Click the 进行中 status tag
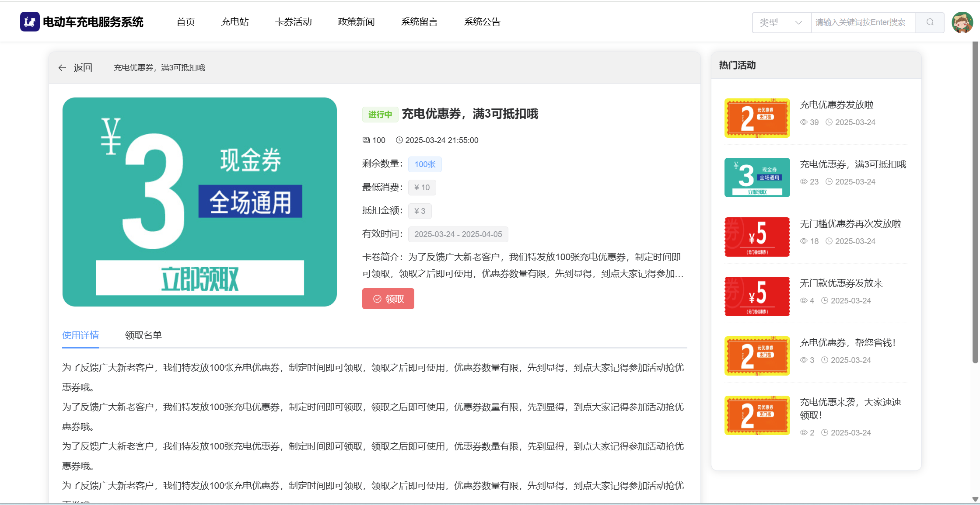The image size is (980, 505). [380, 115]
